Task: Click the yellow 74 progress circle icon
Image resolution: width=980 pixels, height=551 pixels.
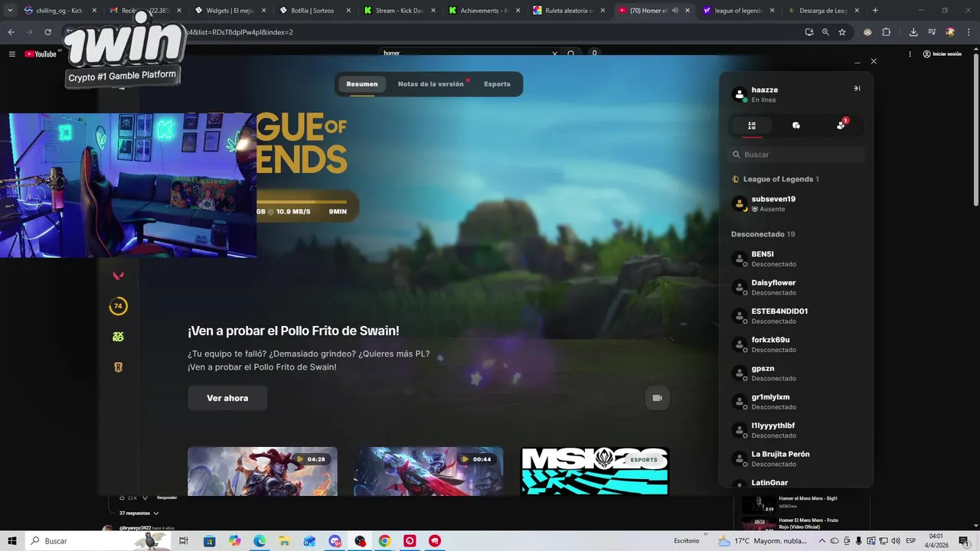Action: coord(118,306)
